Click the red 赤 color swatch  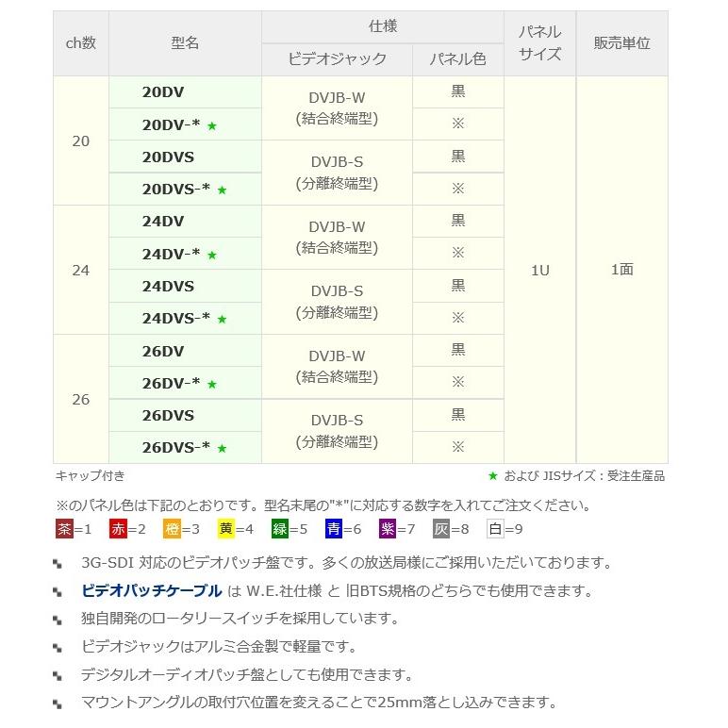(118, 528)
